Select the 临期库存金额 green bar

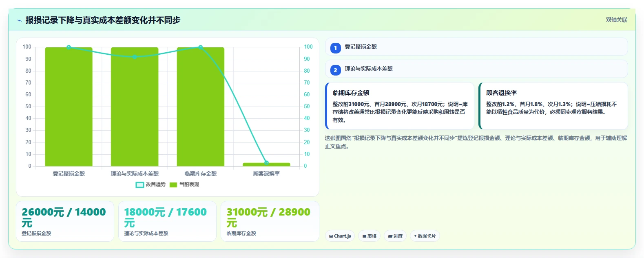[201, 107]
